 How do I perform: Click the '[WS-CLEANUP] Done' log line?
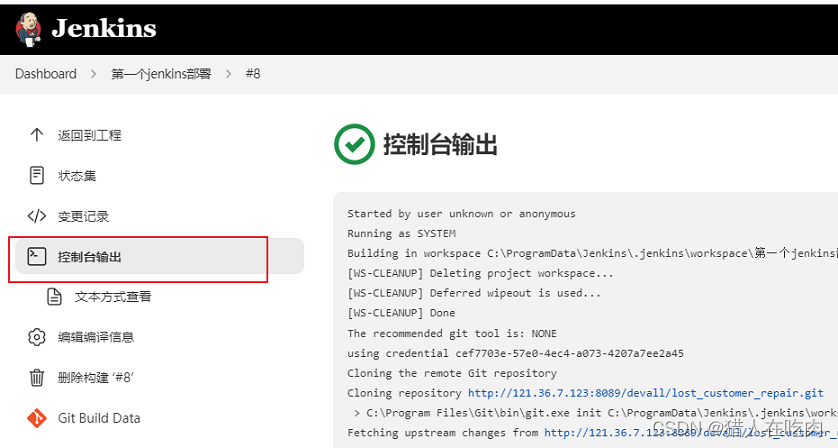pos(401,313)
